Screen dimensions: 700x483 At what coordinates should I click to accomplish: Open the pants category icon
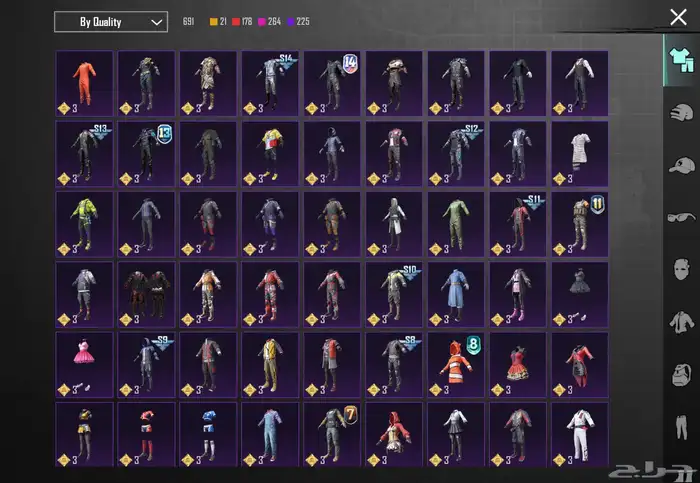[x=680, y=426]
